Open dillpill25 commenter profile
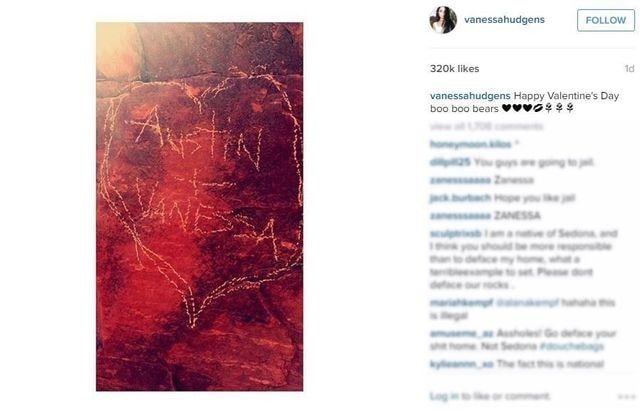Screen dimensions: 640x413 450,162
